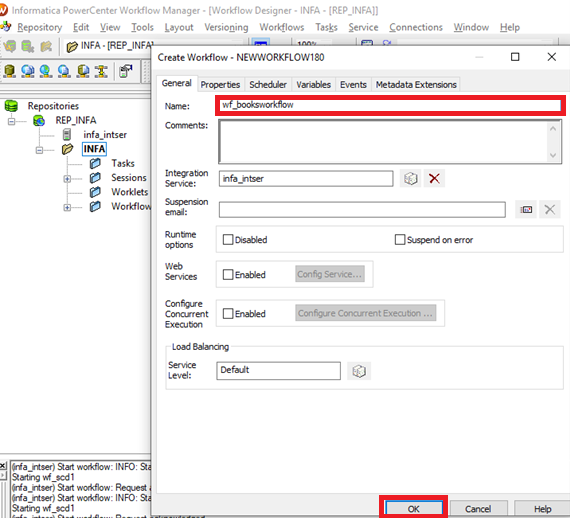
Task: Collapse the INFA folder node
Action: coord(39,150)
